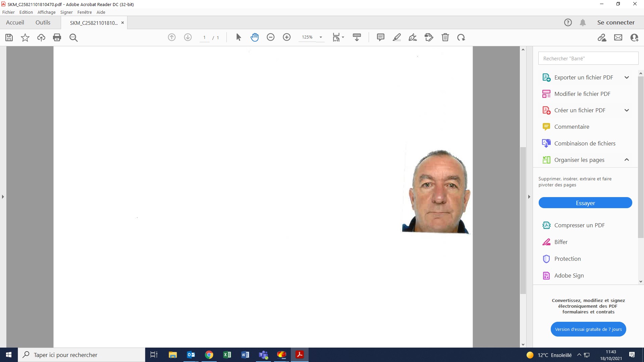Send file by email envelope icon
The image size is (644, 362).
tap(618, 38)
